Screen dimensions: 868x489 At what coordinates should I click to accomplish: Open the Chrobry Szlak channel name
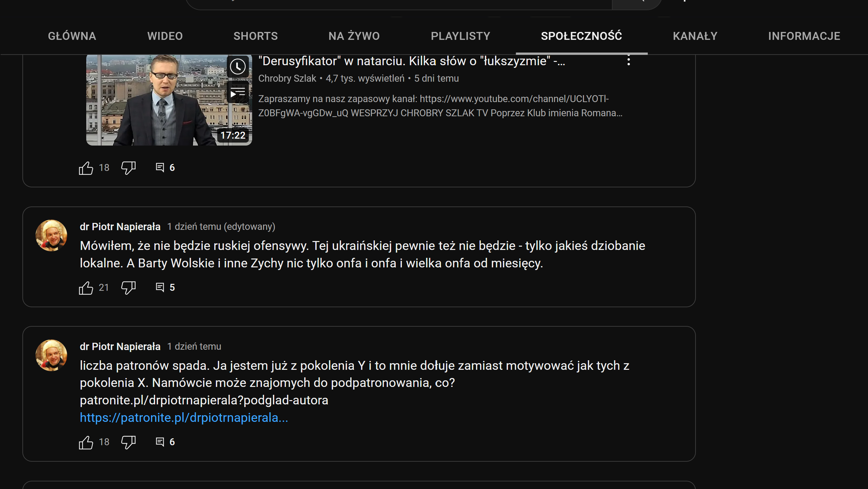(x=287, y=78)
